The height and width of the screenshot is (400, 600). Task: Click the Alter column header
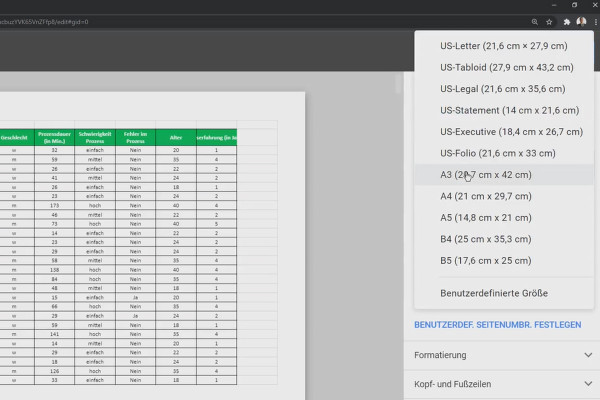176,137
